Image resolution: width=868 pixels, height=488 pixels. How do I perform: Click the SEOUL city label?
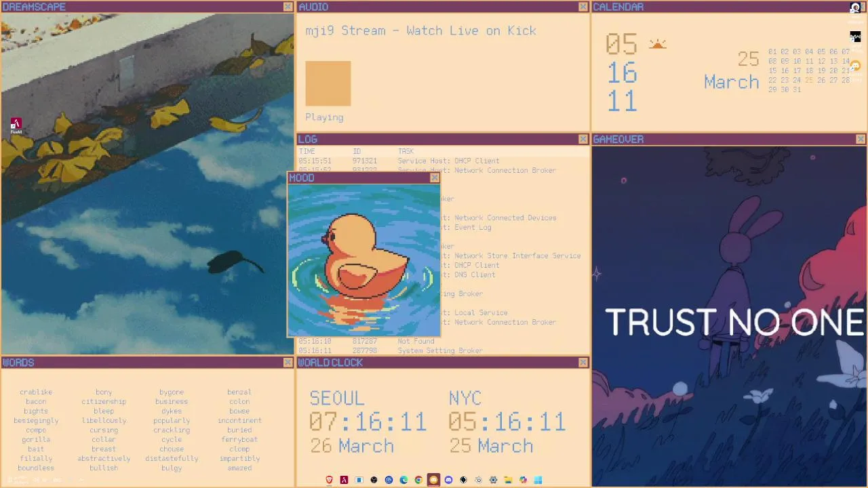pyautogui.click(x=337, y=398)
